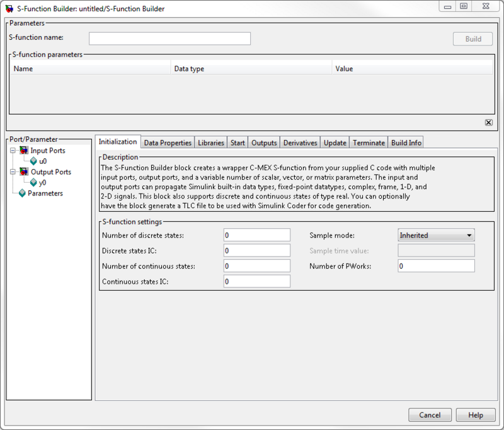
Task: Go to the Outputs tab
Action: (264, 143)
